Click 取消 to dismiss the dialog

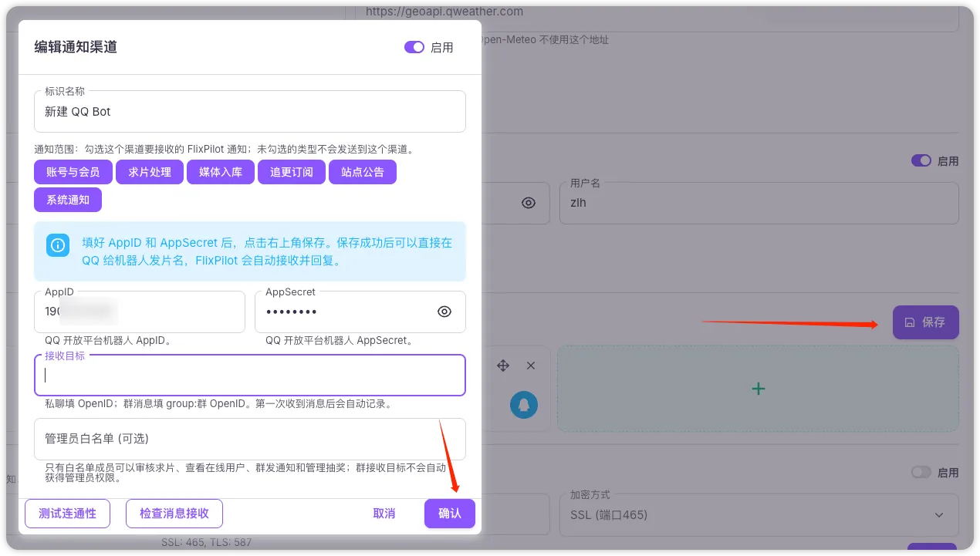pyautogui.click(x=384, y=513)
